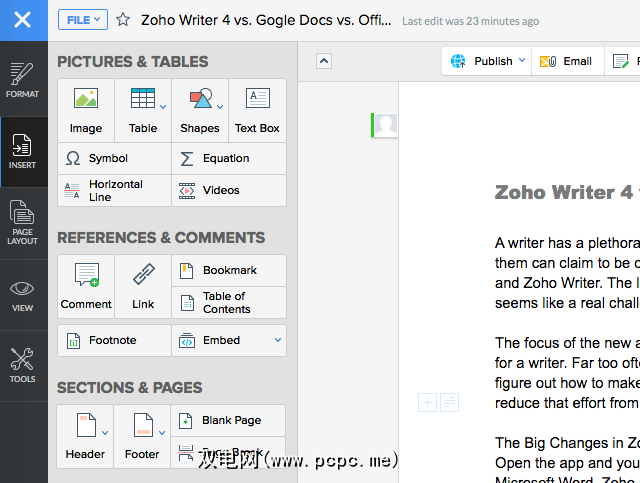Add a Comment
This screenshot has height=483, width=640.
click(x=86, y=286)
